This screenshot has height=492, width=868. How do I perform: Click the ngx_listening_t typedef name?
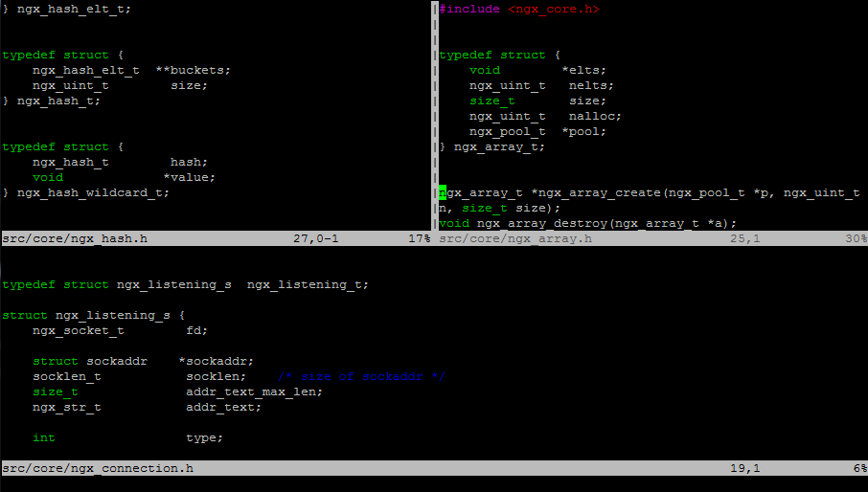point(308,284)
